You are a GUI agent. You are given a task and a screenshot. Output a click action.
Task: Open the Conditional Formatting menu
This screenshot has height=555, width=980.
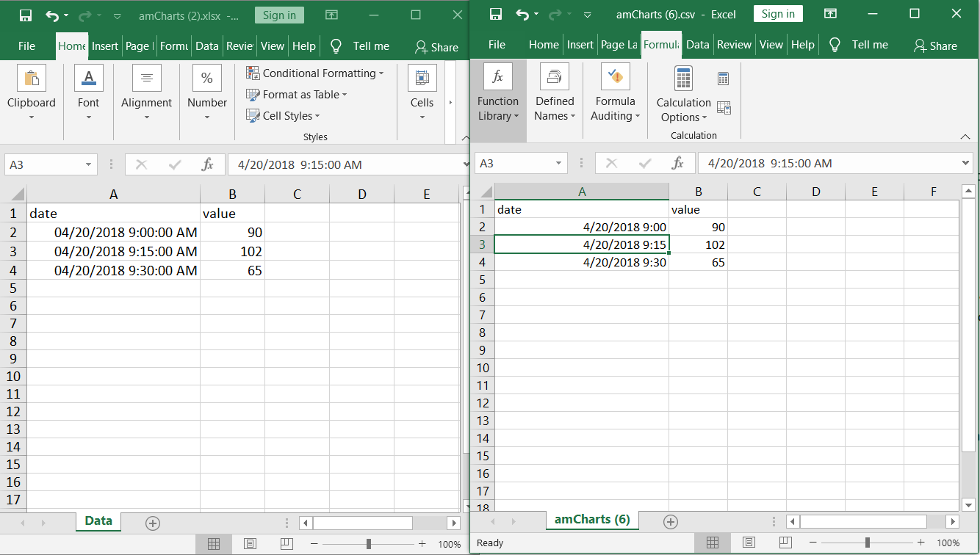[x=316, y=73]
